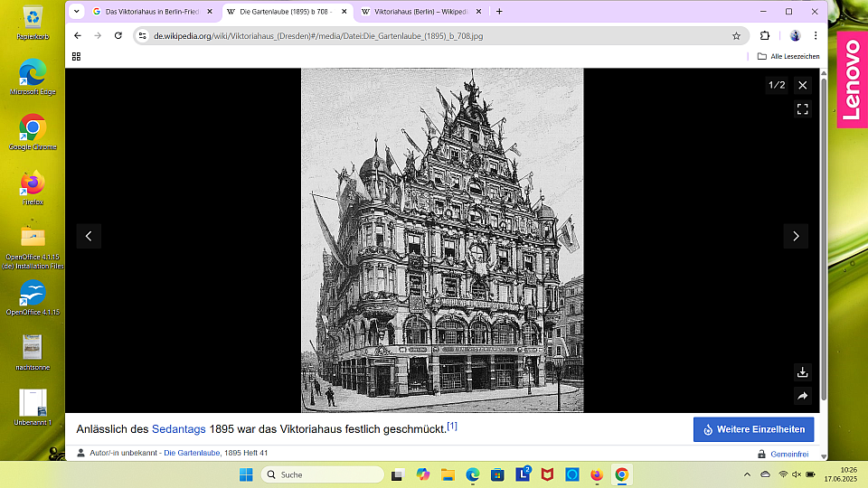This screenshot has height=488, width=868.
Task: Select the nachtsonne desktop file
Action: pyautogui.click(x=33, y=352)
